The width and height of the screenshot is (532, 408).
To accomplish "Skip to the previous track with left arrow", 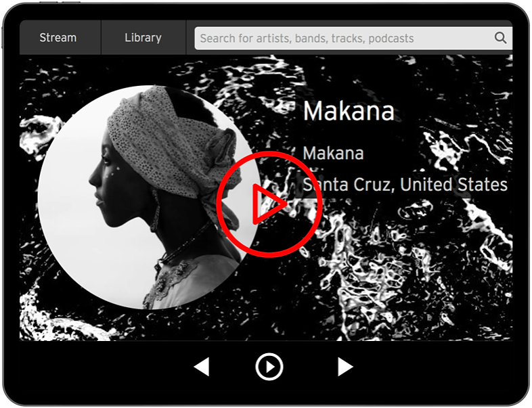I will click(x=202, y=367).
